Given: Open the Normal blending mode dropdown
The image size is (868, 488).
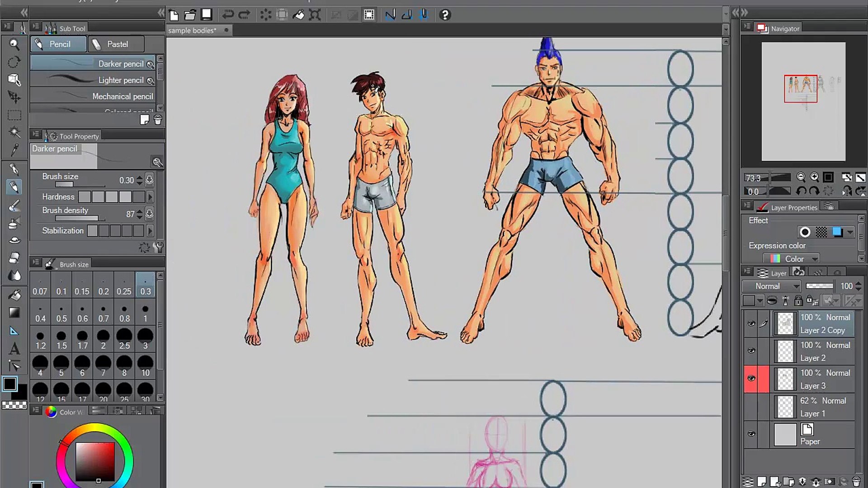Looking at the screenshot, I should [x=771, y=286].
